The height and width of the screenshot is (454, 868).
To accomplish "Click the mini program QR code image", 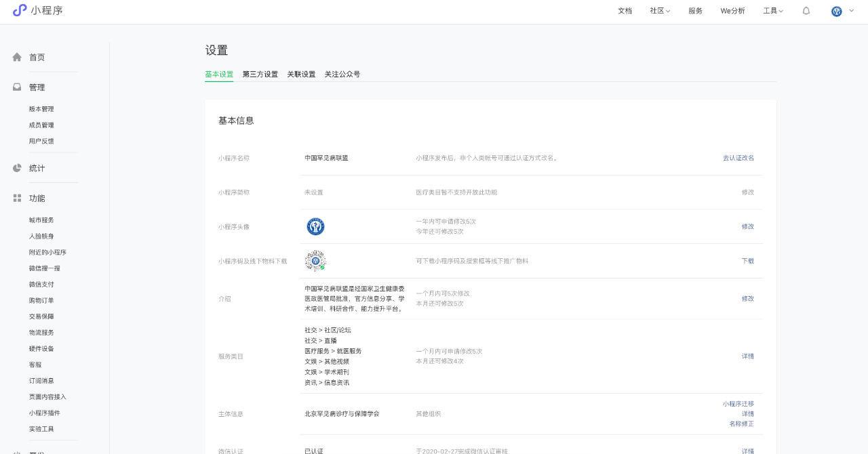I will 315,261.
